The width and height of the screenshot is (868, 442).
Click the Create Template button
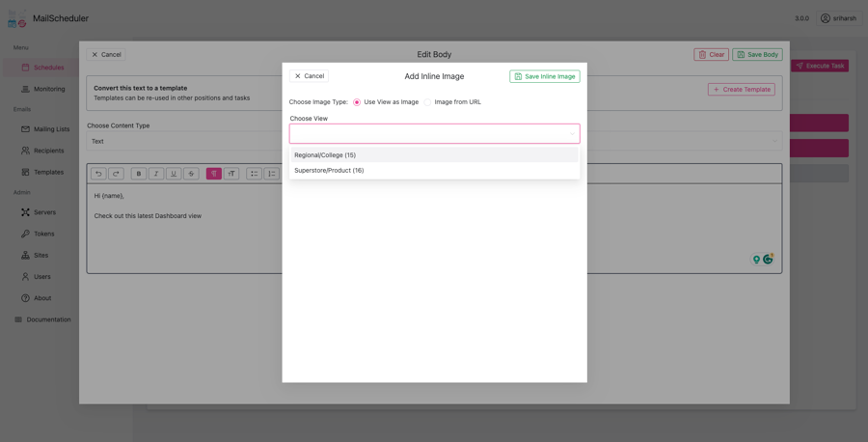tap(742, 89)
